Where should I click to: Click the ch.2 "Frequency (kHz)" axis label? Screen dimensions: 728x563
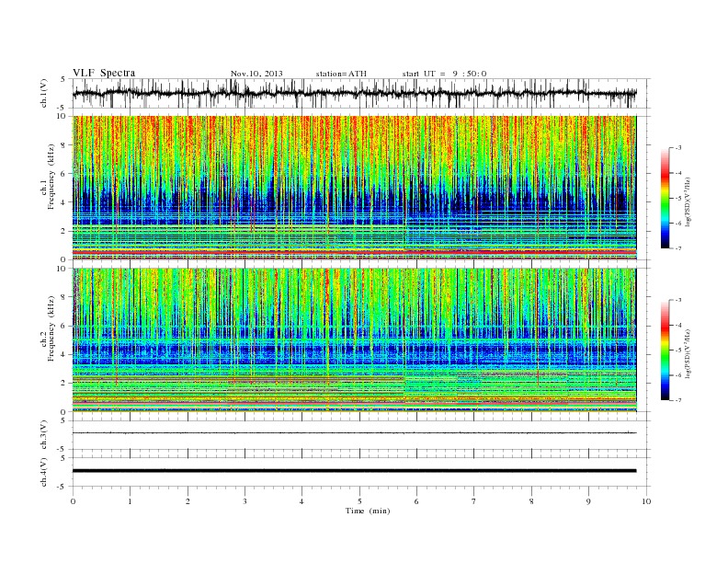coord(51,327)
